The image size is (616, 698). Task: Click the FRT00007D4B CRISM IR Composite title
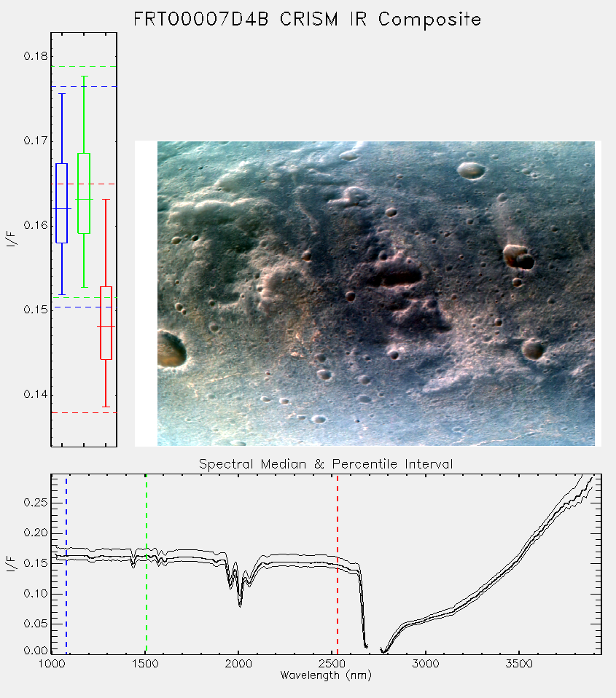pos(308,20)
